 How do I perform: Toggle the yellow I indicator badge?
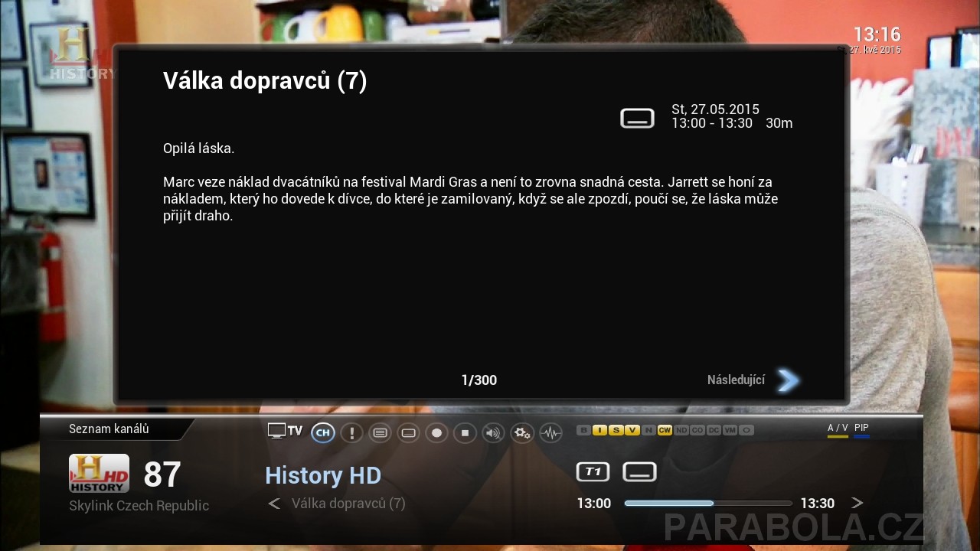(599, 430)
